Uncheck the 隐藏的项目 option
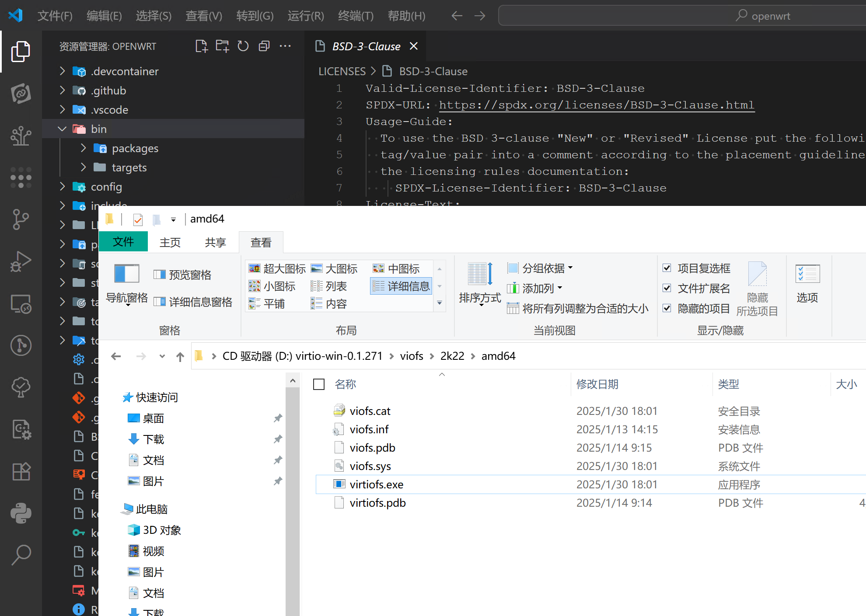 tap(667, 308)
